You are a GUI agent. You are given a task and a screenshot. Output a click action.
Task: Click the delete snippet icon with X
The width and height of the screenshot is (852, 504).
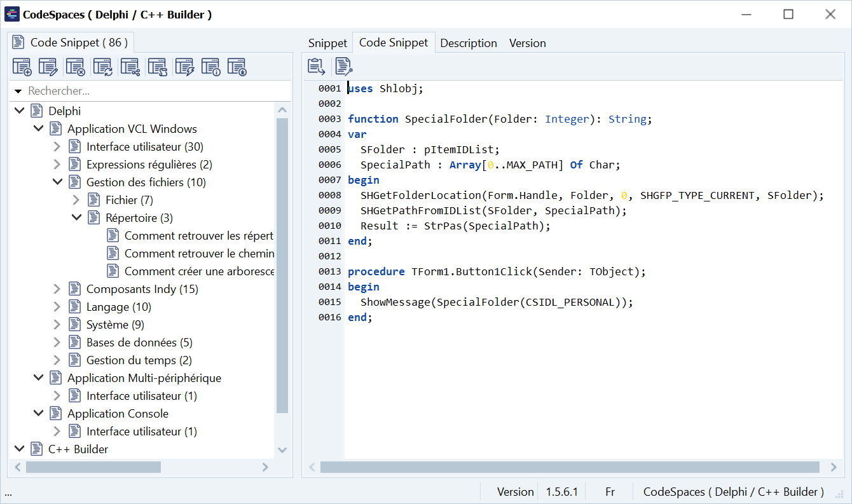click(x=76, y=67)
